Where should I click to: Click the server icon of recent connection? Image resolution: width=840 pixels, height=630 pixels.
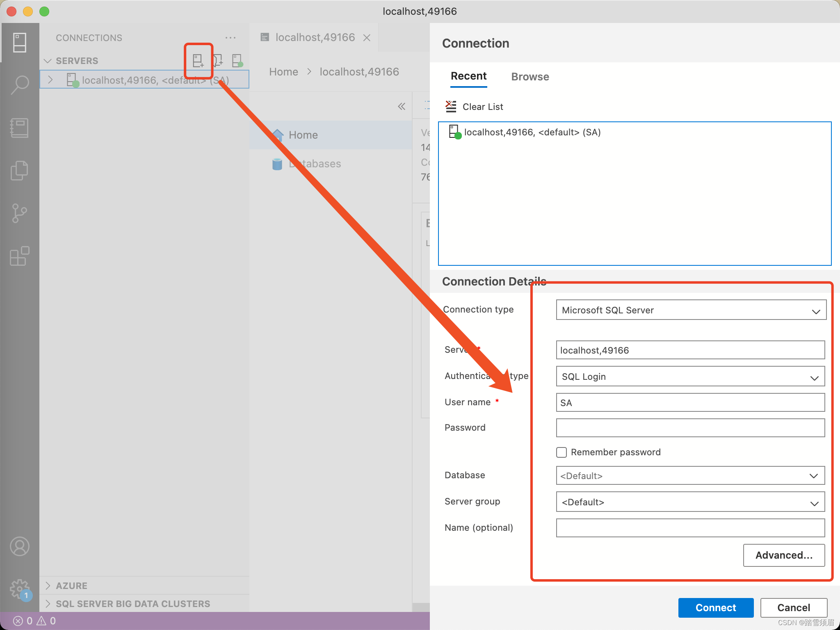click(x=455, y=132)
